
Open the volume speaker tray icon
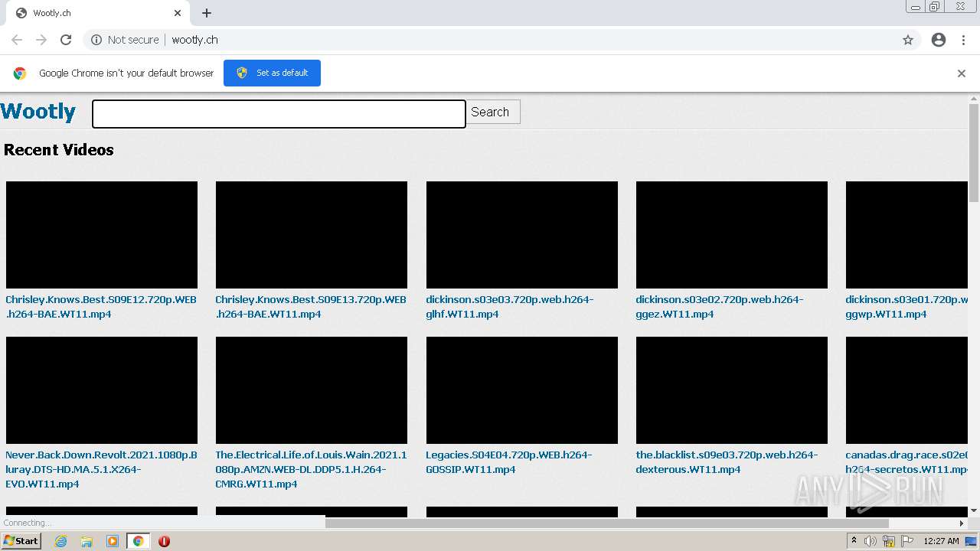point(871,541)
